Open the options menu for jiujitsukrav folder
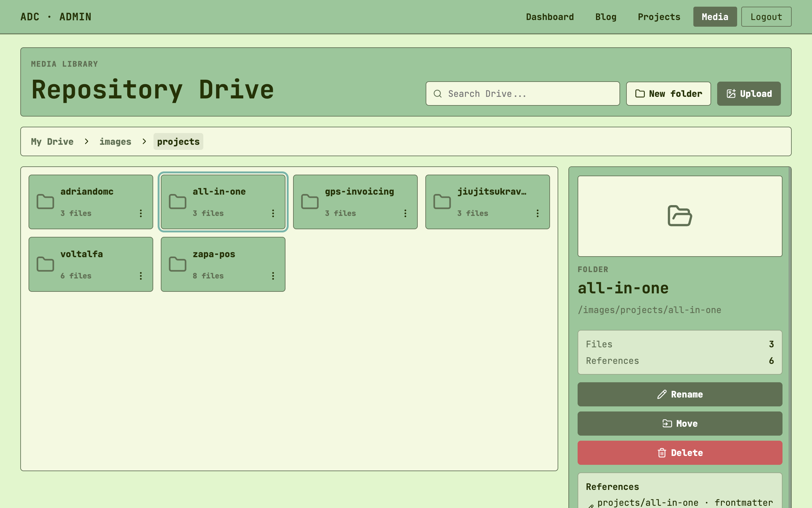The image size is (812, 508). click(538, 213)
